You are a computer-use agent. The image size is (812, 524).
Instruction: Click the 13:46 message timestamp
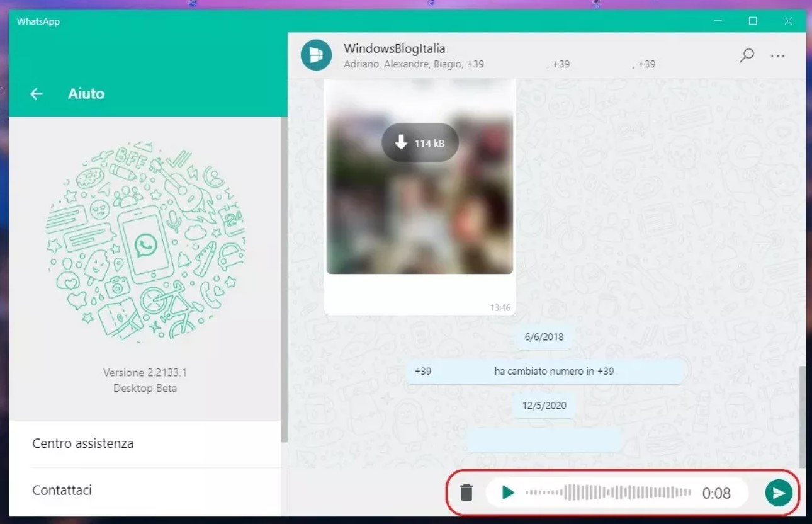pyautogui.click(x=500, y=308)
